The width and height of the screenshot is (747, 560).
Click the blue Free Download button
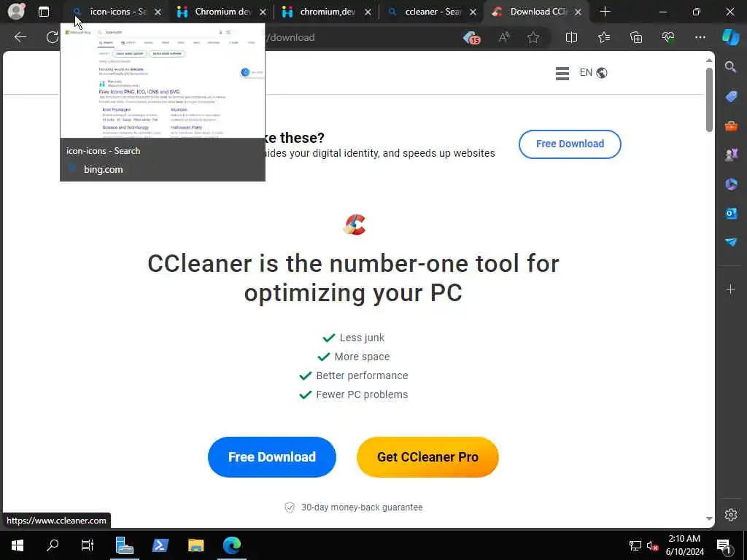(x=272, y=457)
